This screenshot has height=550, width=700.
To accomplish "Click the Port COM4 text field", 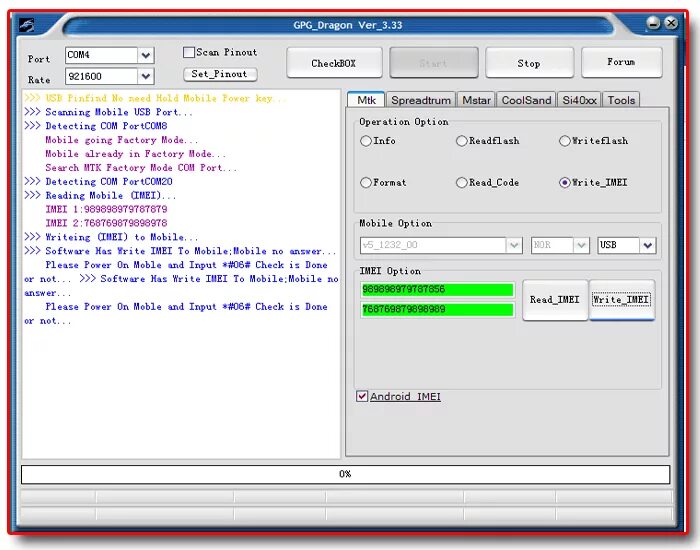I will [101, 55].
